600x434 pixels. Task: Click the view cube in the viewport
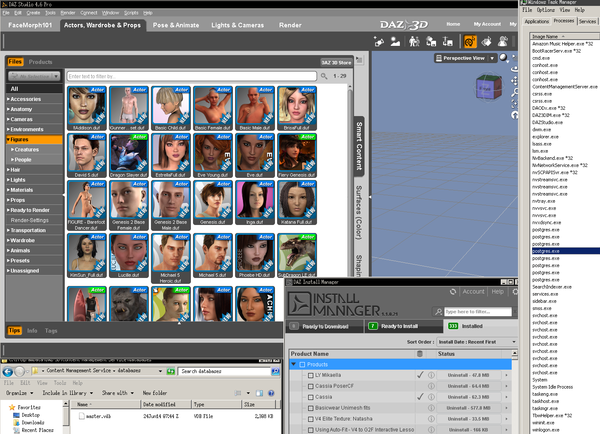(x=488, y=87)
